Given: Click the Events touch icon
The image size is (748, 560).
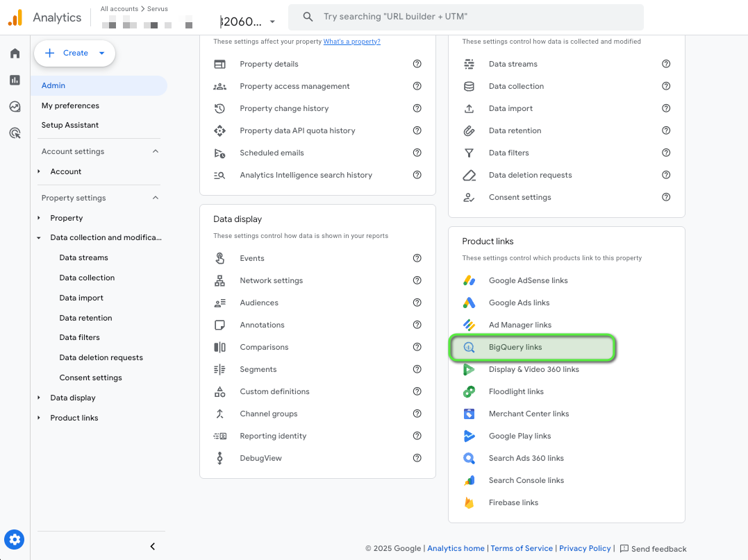Looking at the screenshot, I should click(x=219, y=258).
